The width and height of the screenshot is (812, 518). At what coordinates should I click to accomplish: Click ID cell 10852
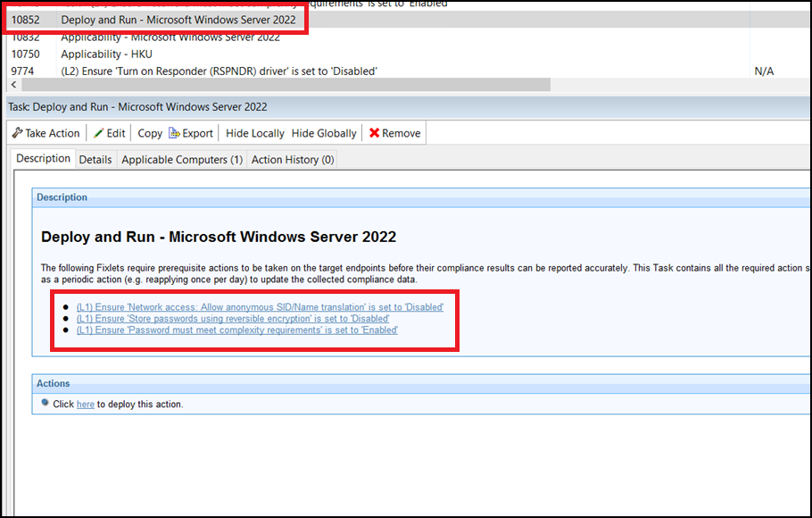click(25, 20)
